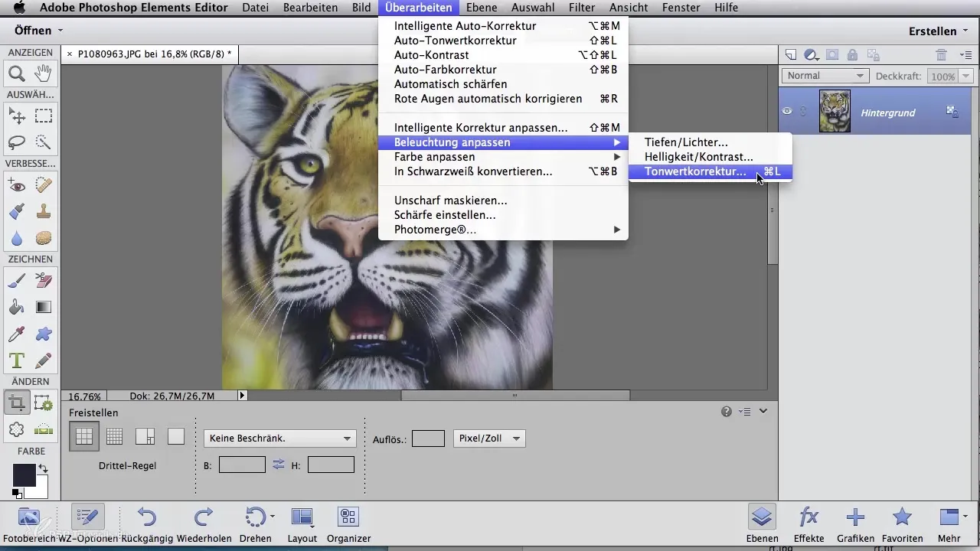Toggle the grid crop overlay option
The width and height of the screenshot is (980, 551).
pyautogui.click(x=114, y=436)
